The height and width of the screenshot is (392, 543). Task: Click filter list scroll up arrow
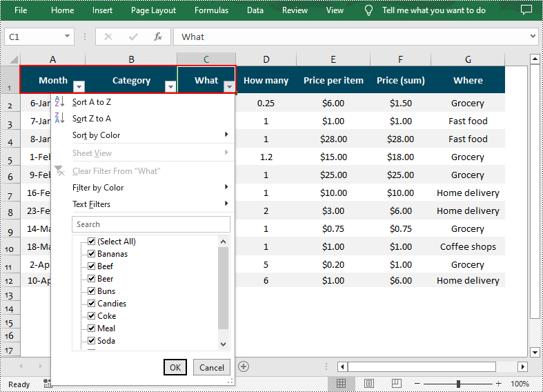tap(224, 242)
